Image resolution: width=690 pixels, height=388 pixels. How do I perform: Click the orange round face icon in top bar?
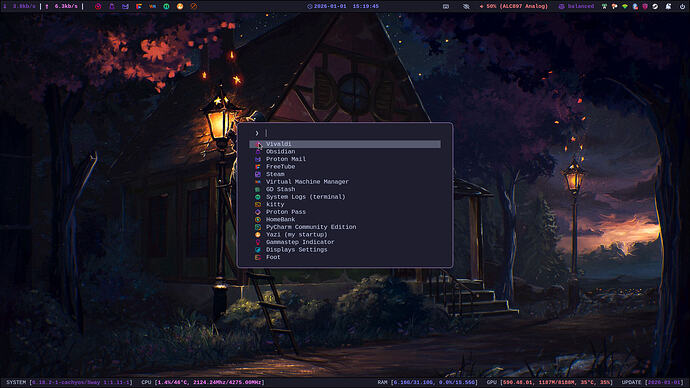click(x=180, y=6)
